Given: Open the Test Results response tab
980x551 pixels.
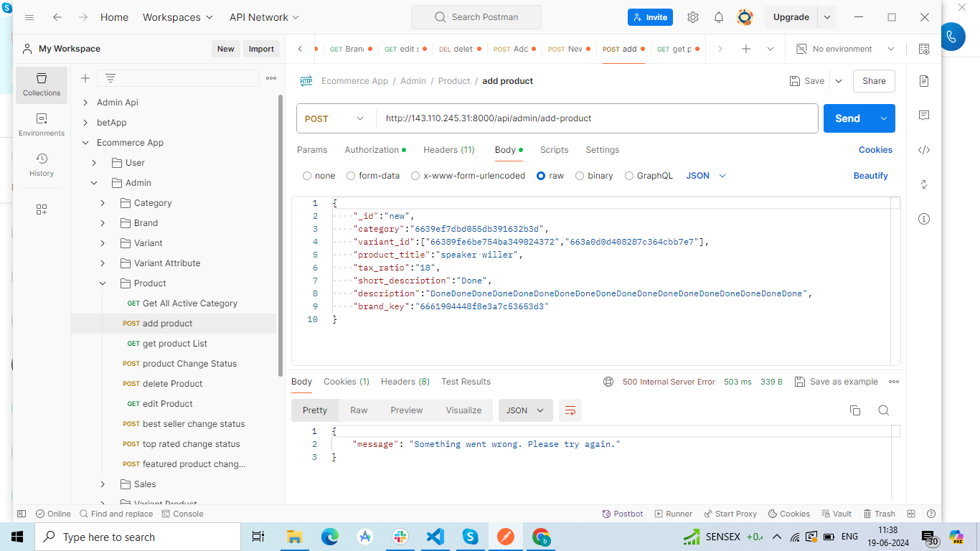Looking at the screenshot, I should (x=466, y=382).
